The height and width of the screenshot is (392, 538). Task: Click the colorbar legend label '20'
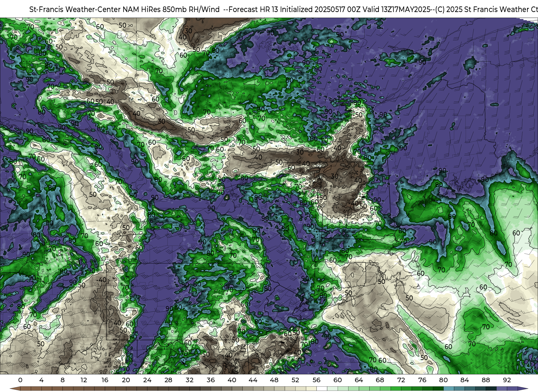[126, 380]
